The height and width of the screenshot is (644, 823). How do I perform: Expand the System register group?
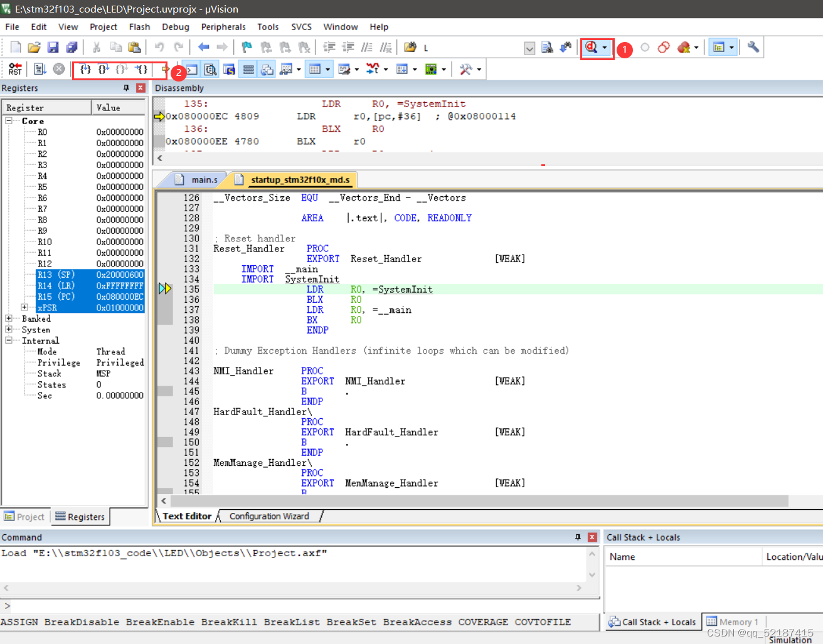(9, 329)
